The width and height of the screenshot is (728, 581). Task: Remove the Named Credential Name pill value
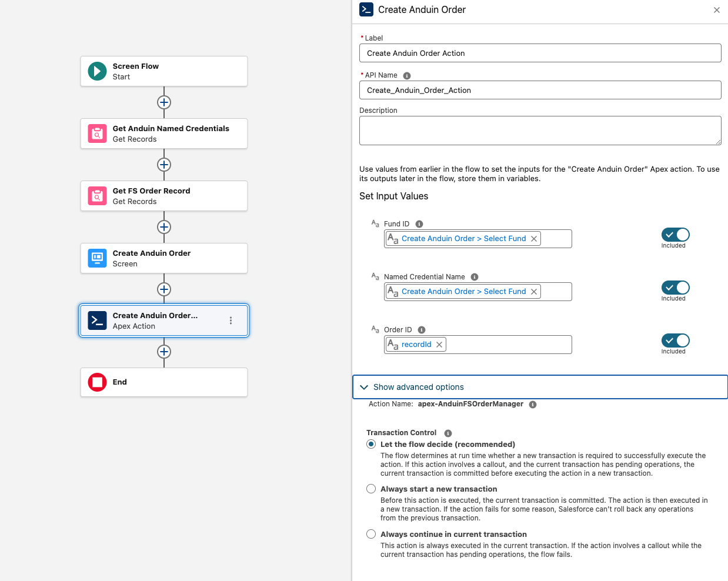click(534, 292)
